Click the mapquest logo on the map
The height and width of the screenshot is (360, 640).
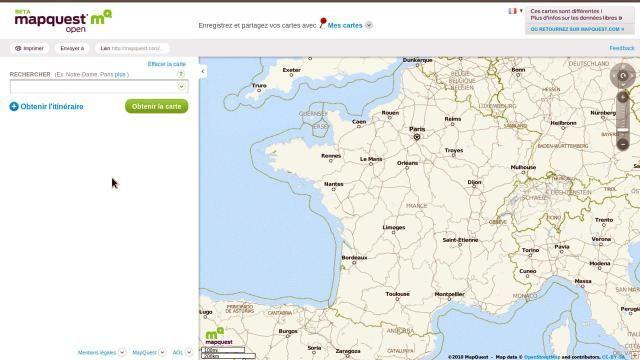(x=219, y=336)
